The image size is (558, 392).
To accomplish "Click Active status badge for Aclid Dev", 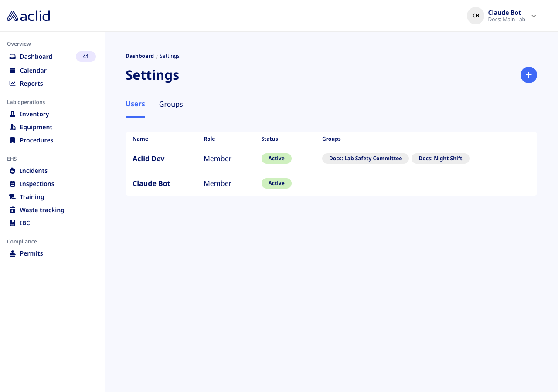I will 276,159.
